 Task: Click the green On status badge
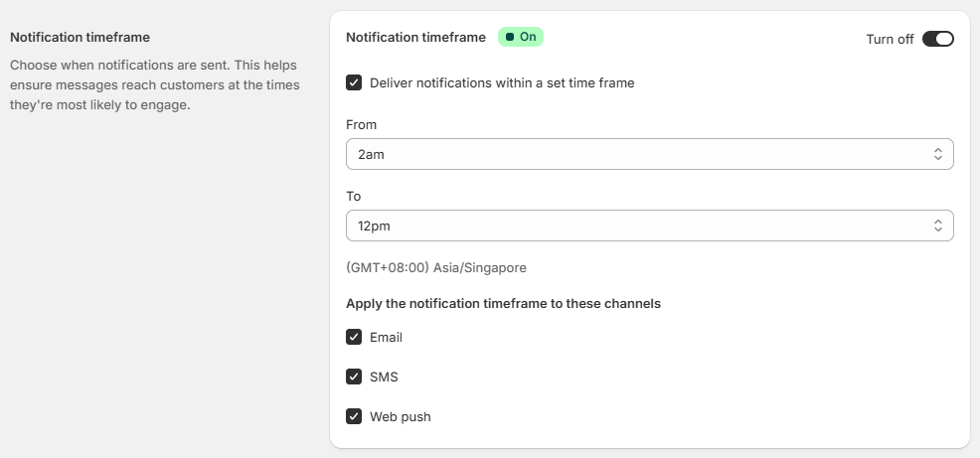521,37
